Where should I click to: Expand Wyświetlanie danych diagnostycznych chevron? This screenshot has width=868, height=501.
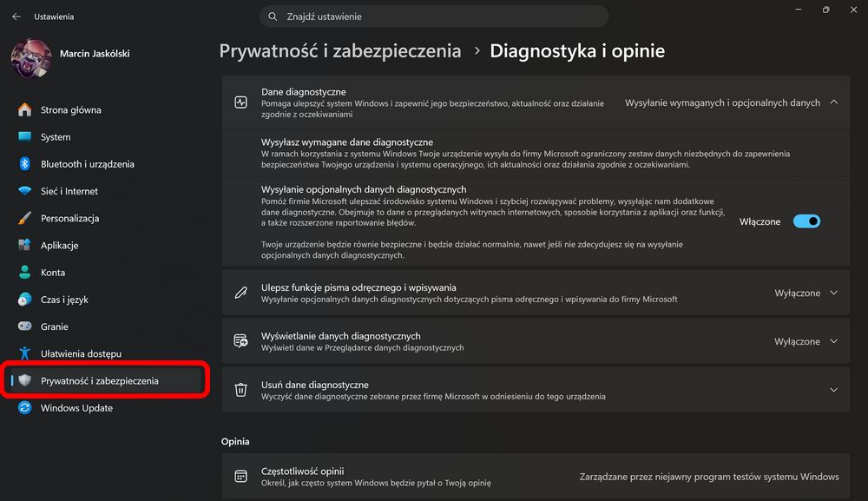point(833,341)
